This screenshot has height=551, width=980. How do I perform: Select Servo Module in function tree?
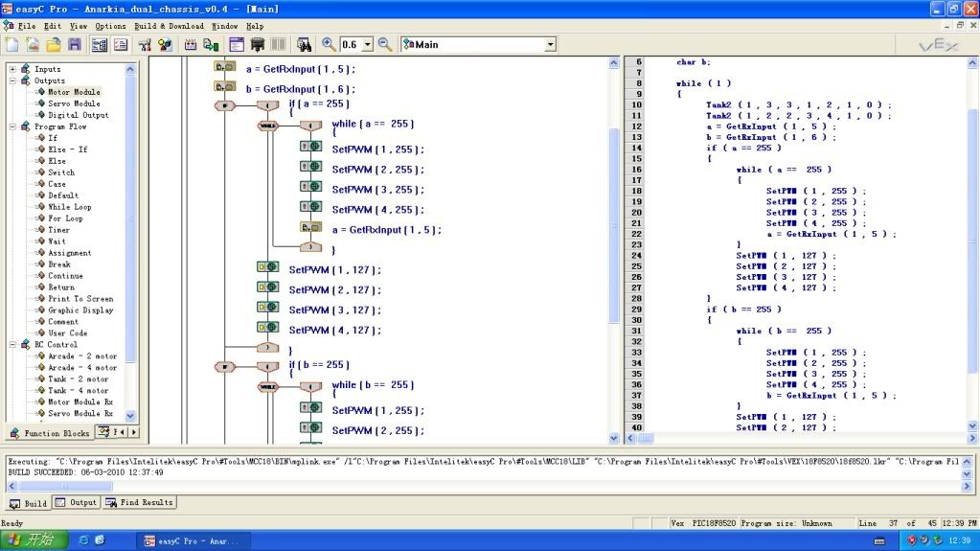click(x=74, y=103)
